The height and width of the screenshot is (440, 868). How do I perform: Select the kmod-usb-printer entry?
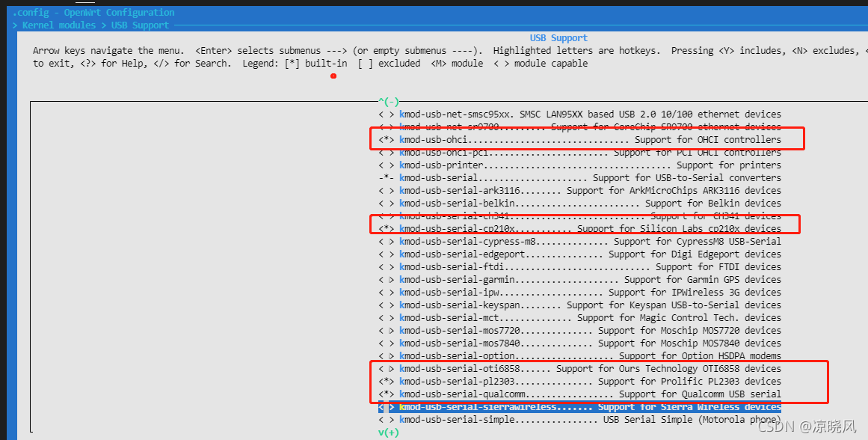click(579, 165)
